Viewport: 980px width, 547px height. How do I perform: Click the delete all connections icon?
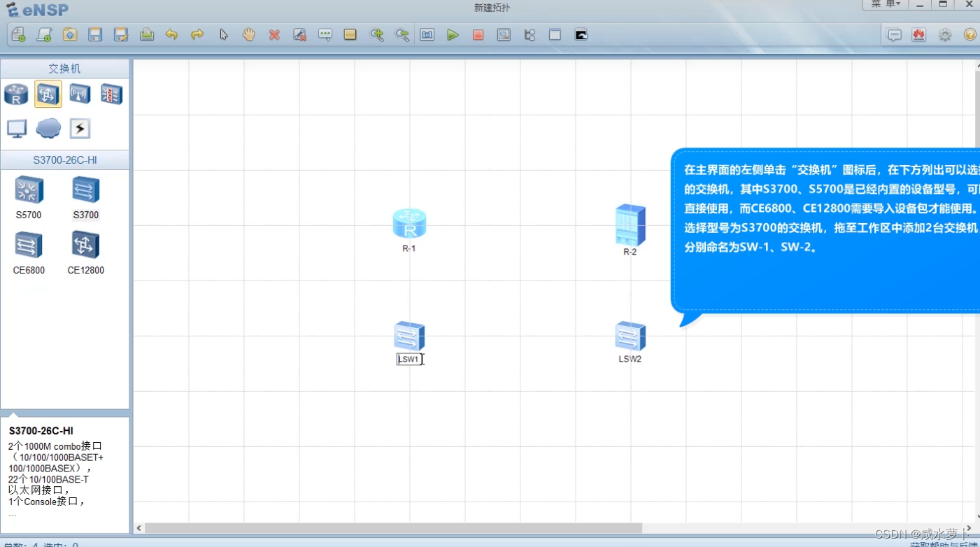point(299,34)
